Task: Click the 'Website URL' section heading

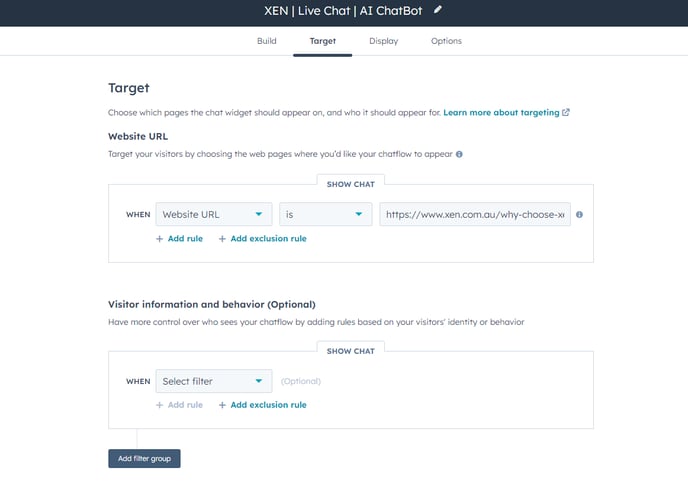Action: click(x=138, y=136)
